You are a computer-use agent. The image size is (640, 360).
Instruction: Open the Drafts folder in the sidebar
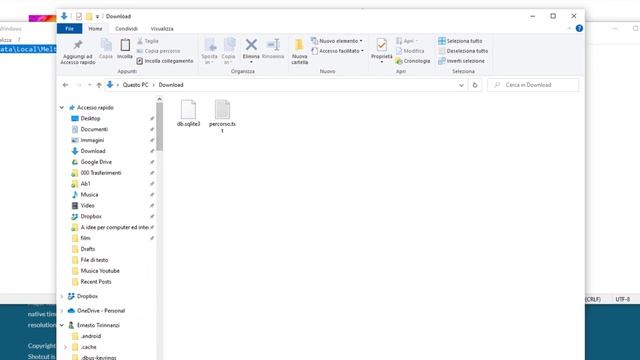coord(87,249)
